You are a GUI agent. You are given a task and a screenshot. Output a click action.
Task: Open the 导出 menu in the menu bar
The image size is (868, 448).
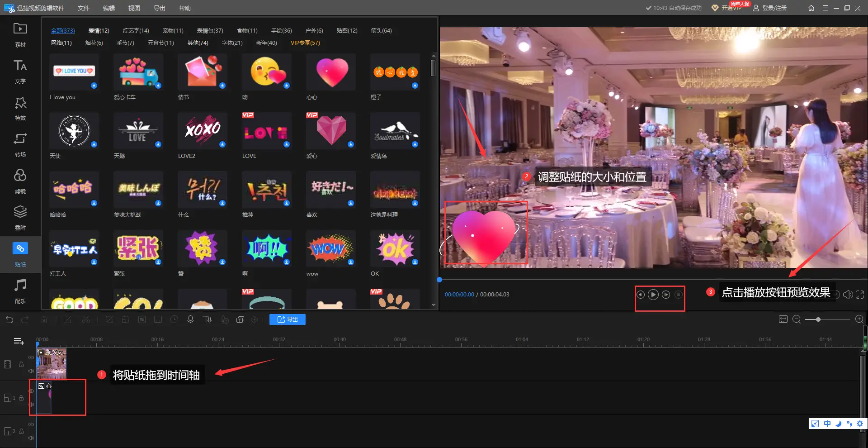[160, 8]
